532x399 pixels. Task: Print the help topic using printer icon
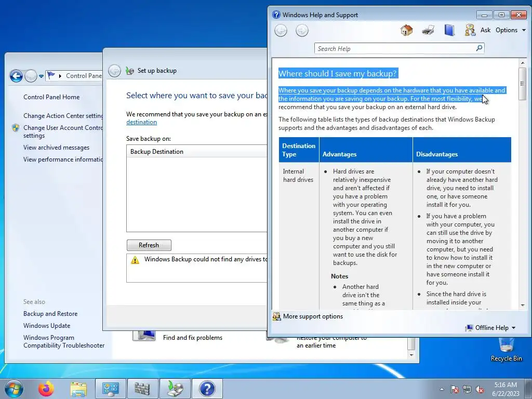coord(428,30)
